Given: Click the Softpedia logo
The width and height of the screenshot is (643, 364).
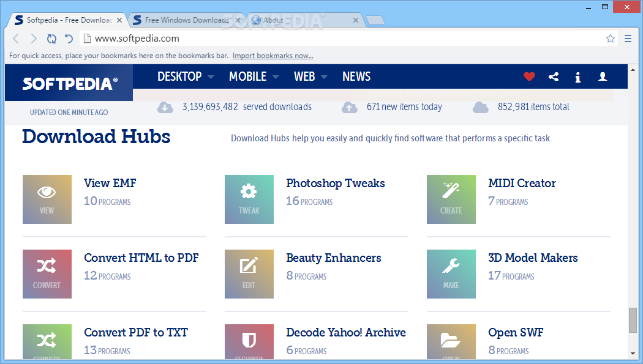Looking at the screenshot, I should (70, 84).
